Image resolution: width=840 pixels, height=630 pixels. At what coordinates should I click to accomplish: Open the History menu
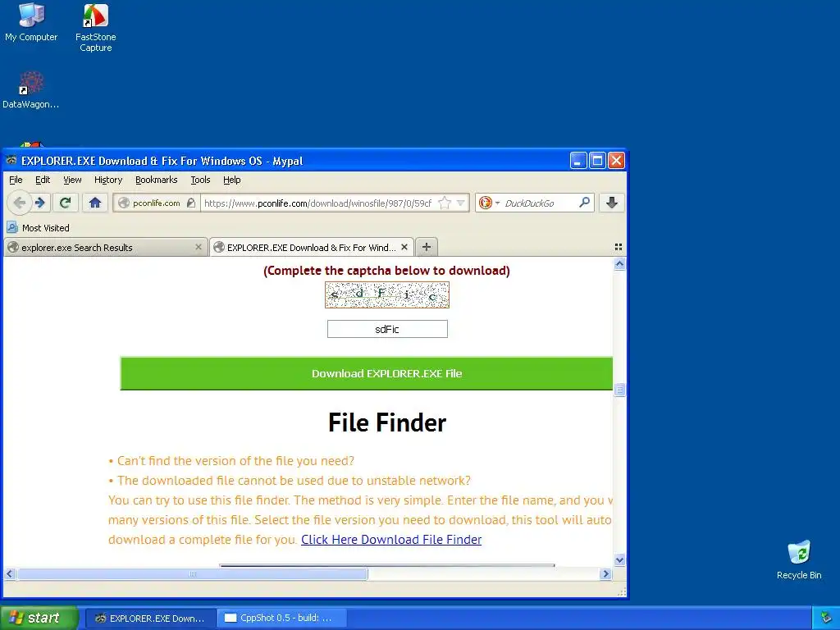point(108,180)
